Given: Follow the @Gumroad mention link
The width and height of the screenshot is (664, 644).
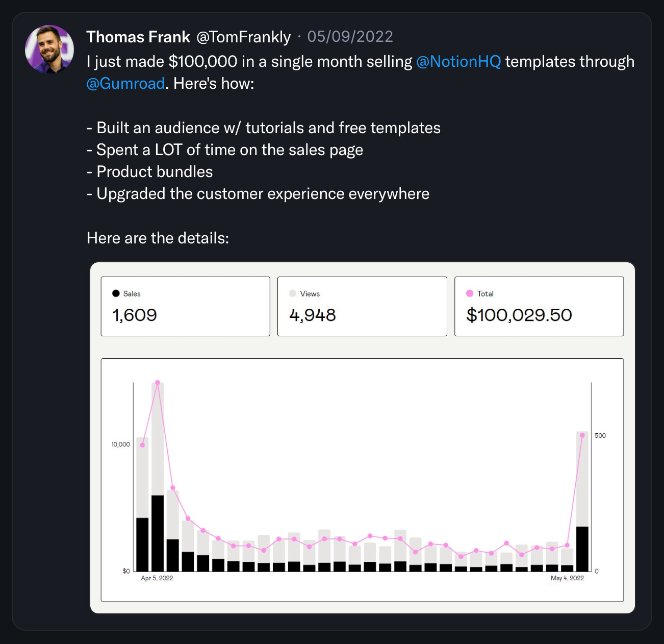Looking at the screenshot, I should (x=125, y=84).
